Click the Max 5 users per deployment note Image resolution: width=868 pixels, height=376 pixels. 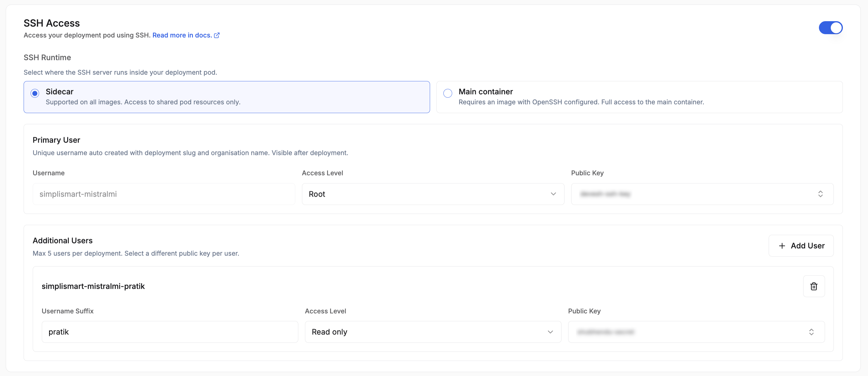tap(136, 253)
